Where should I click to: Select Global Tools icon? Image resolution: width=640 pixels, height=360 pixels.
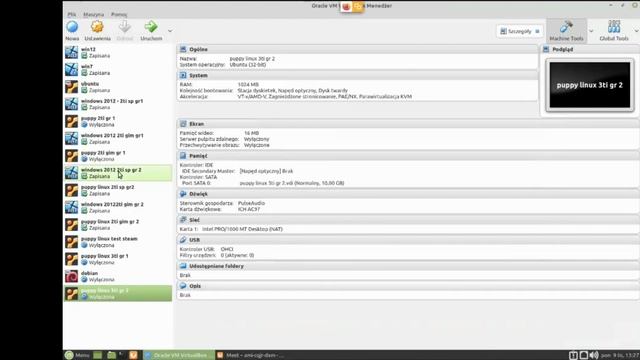[614, 31]
